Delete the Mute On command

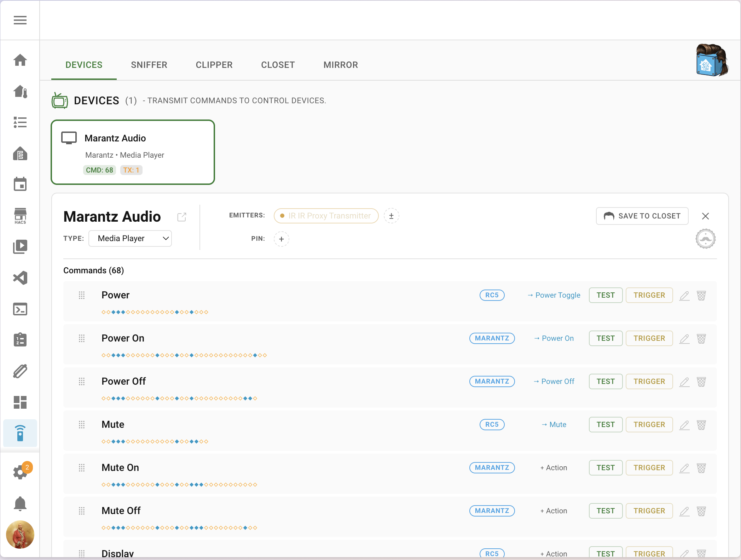pos(701,468)
